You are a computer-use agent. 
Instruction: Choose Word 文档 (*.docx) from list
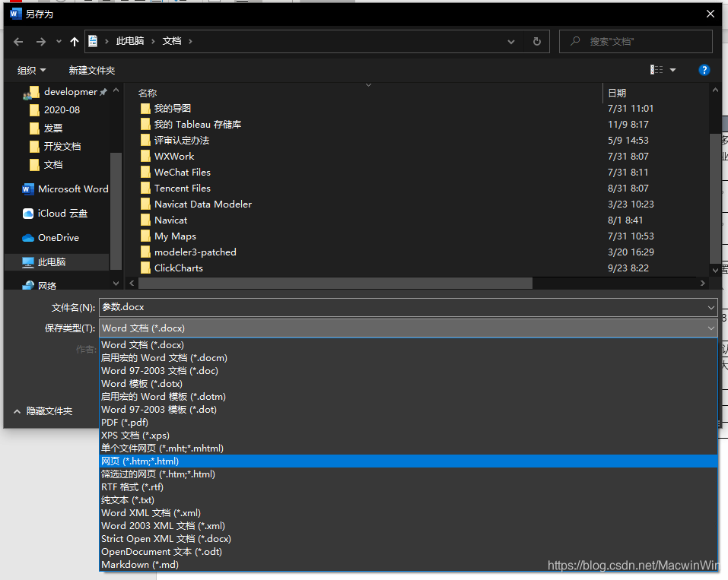(x=409, y=345)
